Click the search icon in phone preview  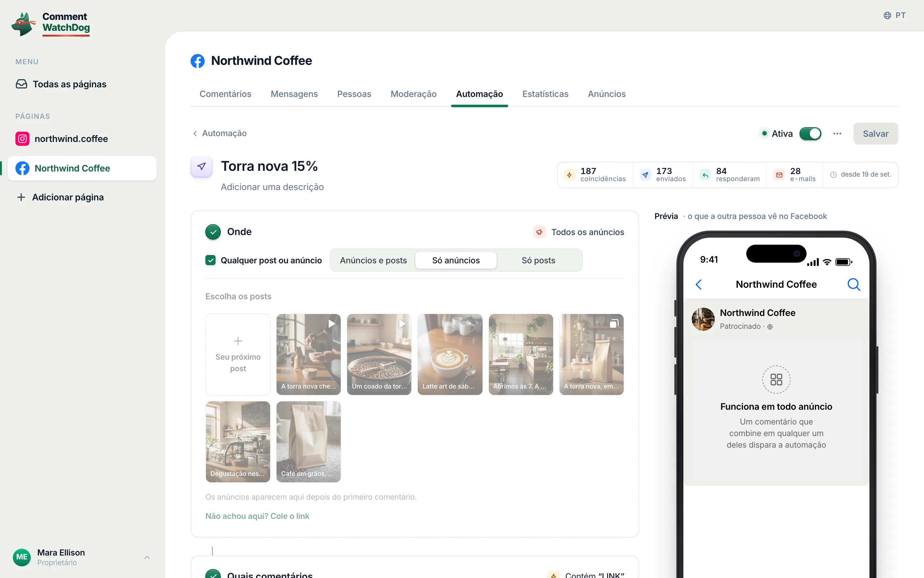pos(854,285)
